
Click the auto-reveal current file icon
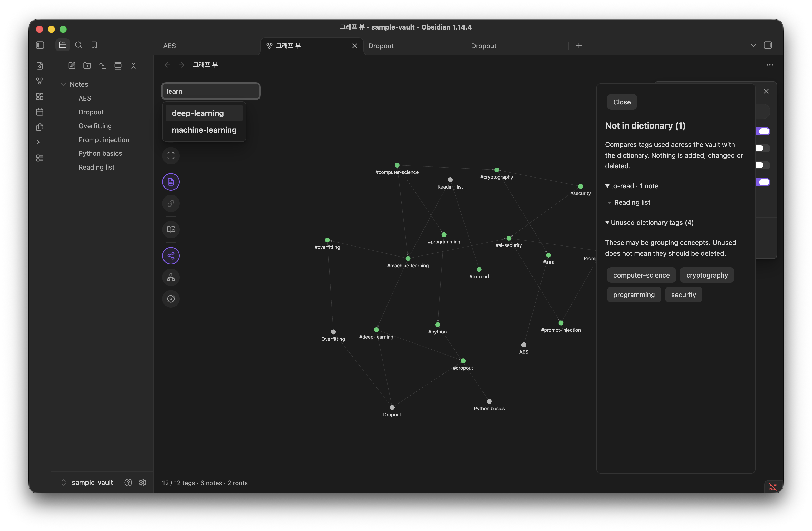coord(118,65)
